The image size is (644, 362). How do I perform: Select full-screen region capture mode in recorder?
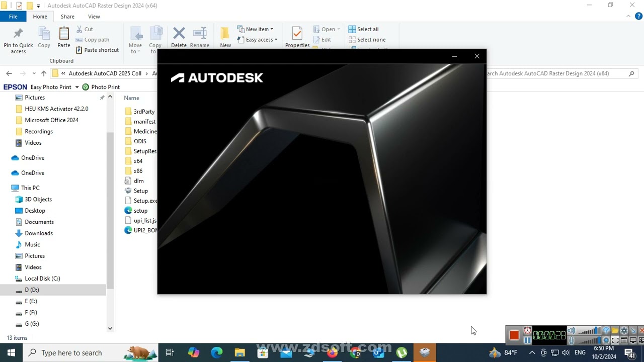pos(615,340)
